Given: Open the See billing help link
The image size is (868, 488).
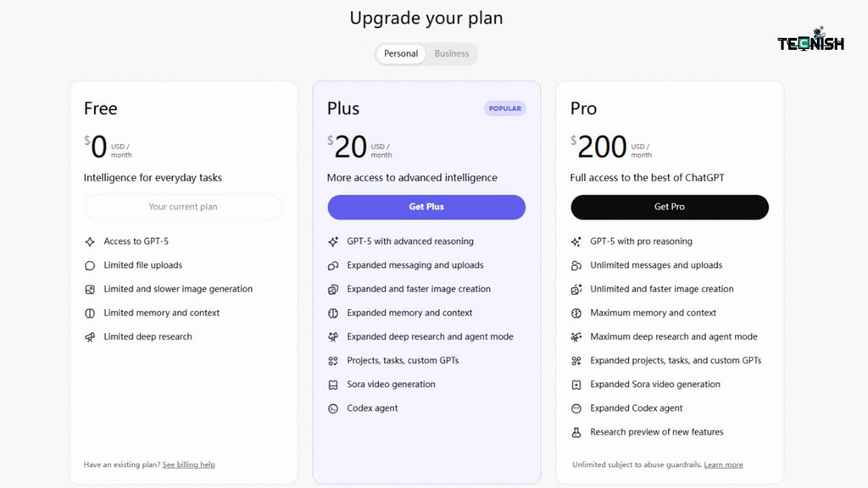Looking at the screenshot, I should [188, 464].
